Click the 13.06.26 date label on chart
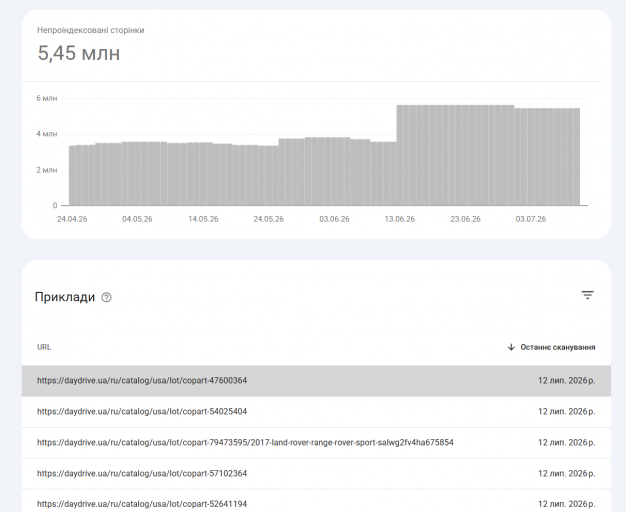 click(400, 219)
